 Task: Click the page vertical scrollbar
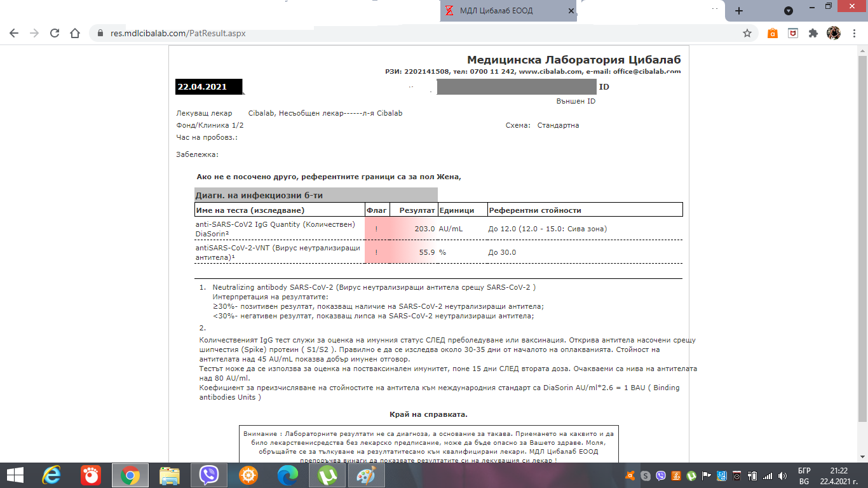pyautogui.click(x=862, y=254)
